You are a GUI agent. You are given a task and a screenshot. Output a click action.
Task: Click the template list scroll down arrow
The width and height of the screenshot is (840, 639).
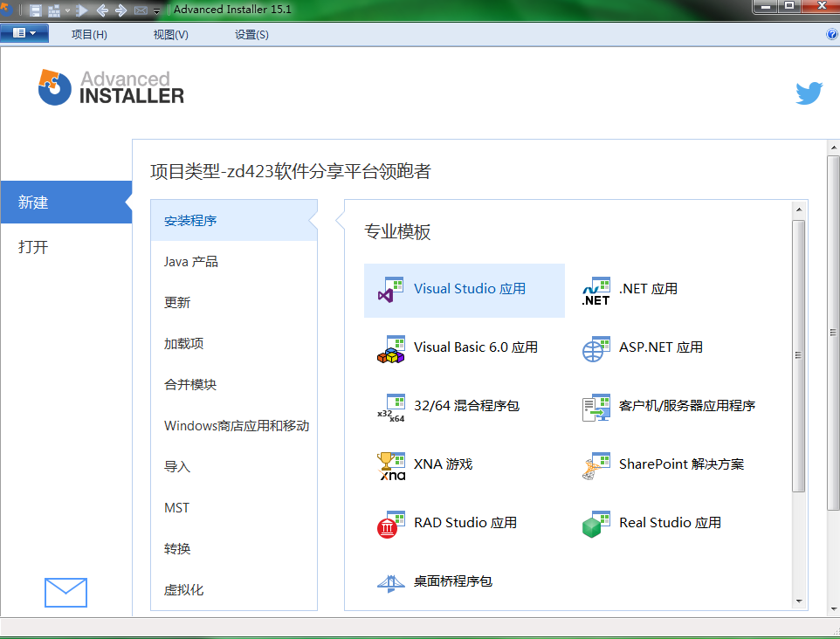(x=798, y=601)
